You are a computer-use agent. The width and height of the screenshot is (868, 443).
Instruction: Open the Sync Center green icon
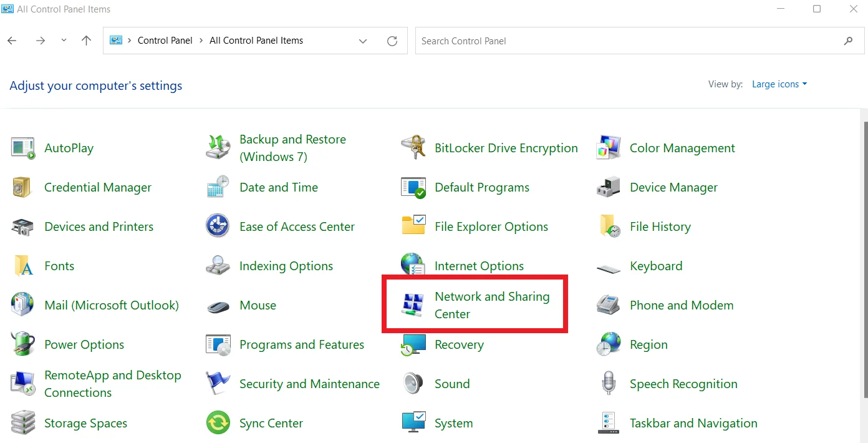coord(218,424)
